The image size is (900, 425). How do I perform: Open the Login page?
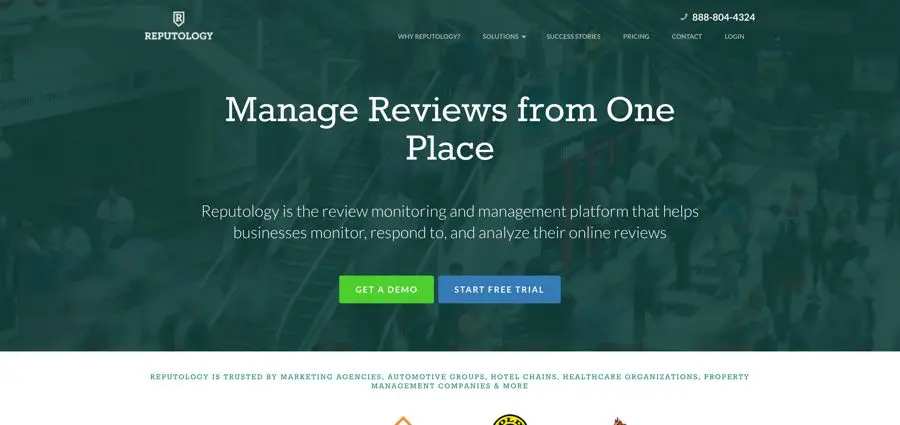(734, 37)
